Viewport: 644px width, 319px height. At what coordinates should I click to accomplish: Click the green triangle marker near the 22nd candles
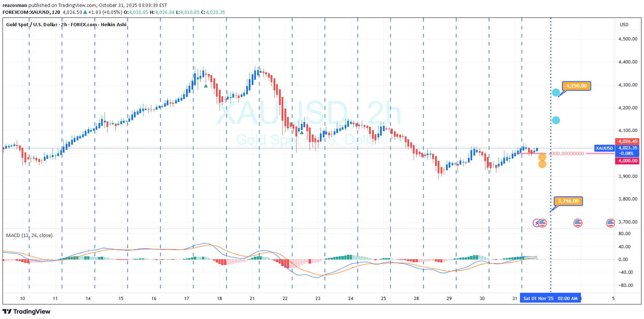click(x=302, y=132)
